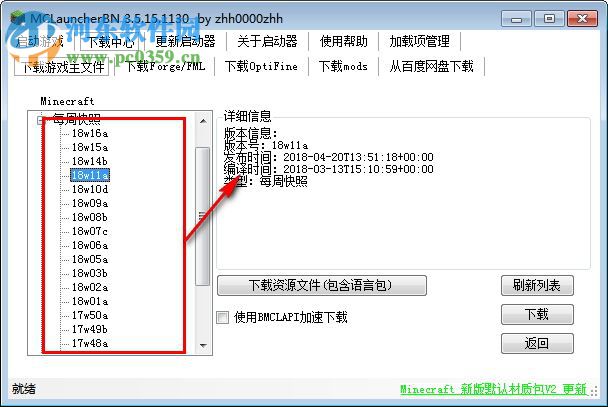Select version 18w01a
Viewport: 608px width, 407px height.
tap(90, 301)
